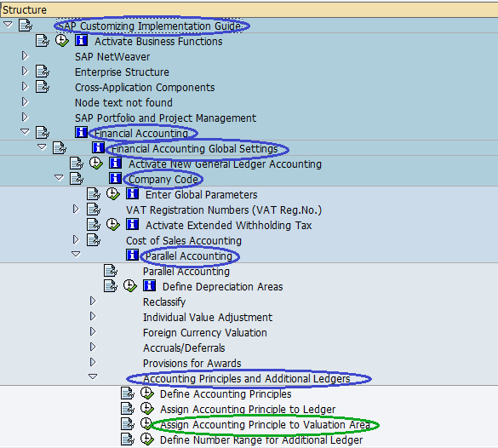Open info icon beside Financial Accounting Global Settings
Image resolution: width=498 pixels, height=448 pixels.
[98, 147]
